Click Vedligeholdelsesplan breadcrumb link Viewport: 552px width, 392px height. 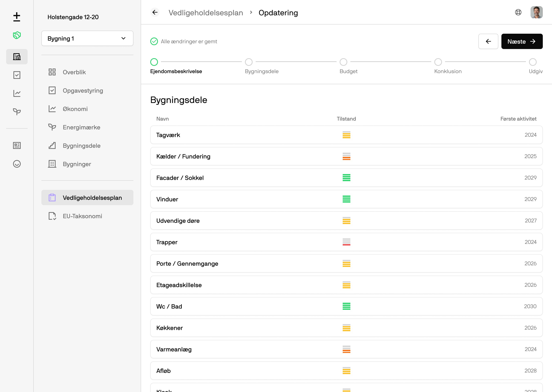coord(206,13)
